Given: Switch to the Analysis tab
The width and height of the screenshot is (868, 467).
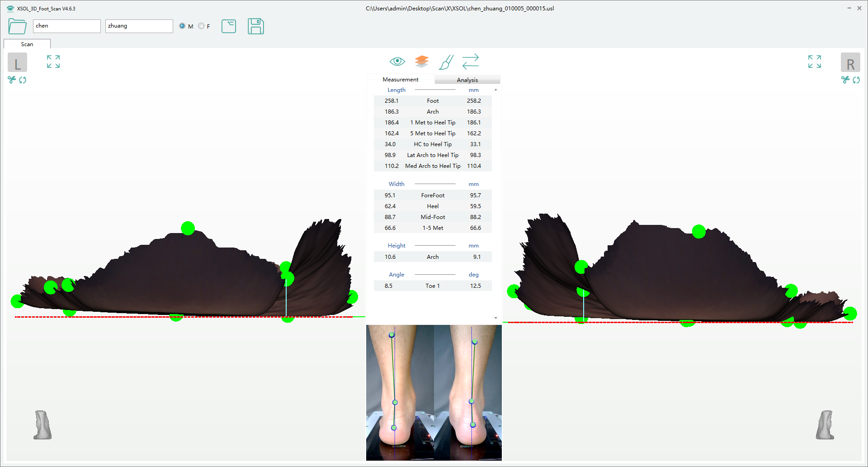Looking at the screenshot, I should (467, 80).
